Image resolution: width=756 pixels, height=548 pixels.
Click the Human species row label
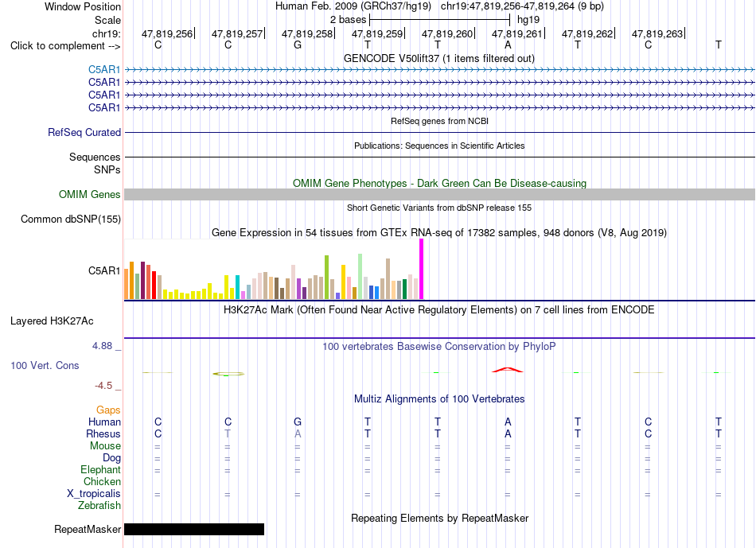click(104, 422)
